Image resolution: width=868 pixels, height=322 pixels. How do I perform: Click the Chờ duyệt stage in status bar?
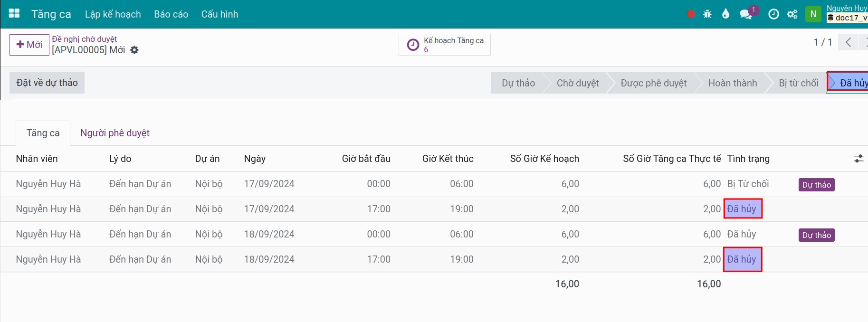[578, 83]
